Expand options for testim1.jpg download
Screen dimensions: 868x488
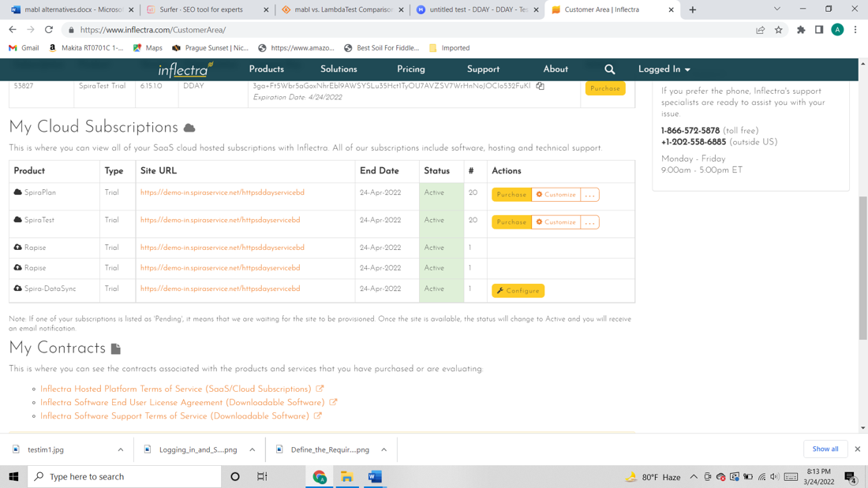point(120,450)
